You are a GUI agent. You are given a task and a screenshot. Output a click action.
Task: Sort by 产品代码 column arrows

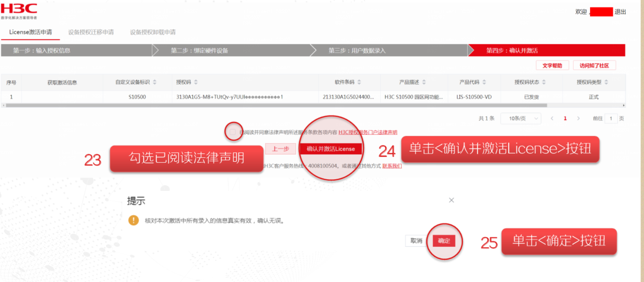(x=484, y=82)
